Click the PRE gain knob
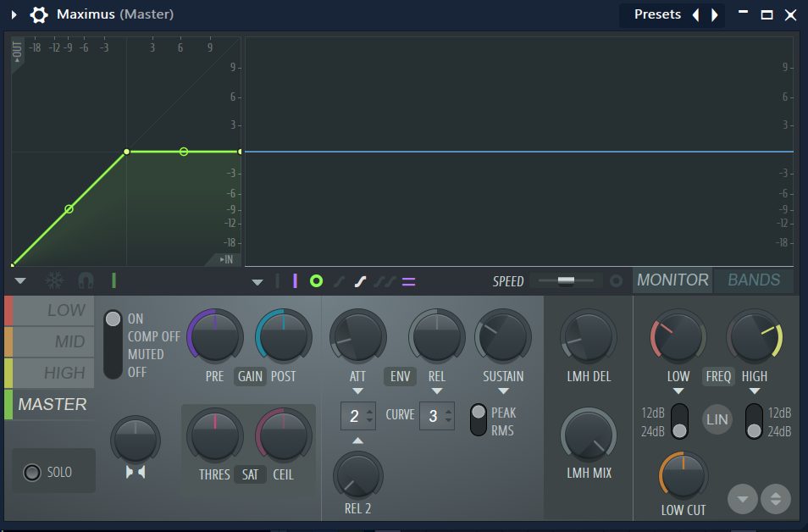This screenshot has height=532, width=808. 215,336
